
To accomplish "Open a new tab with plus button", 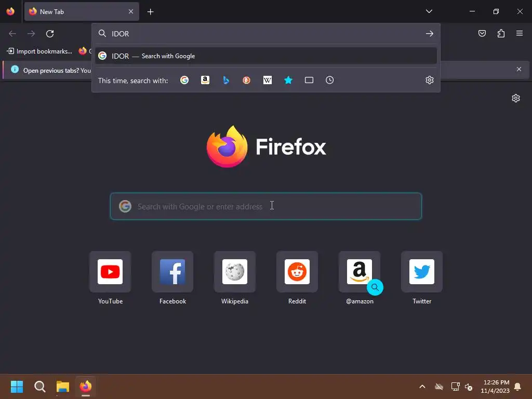I will coord(150,12).
